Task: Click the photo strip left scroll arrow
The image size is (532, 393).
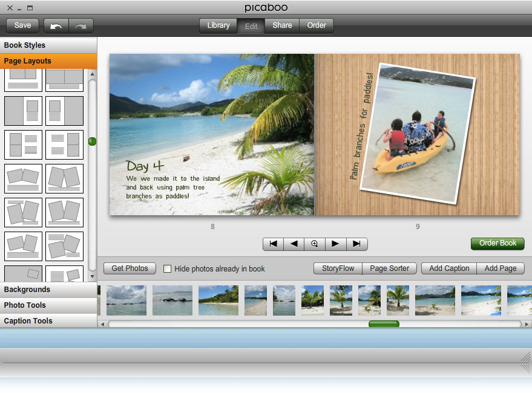Action: [102, 324]
